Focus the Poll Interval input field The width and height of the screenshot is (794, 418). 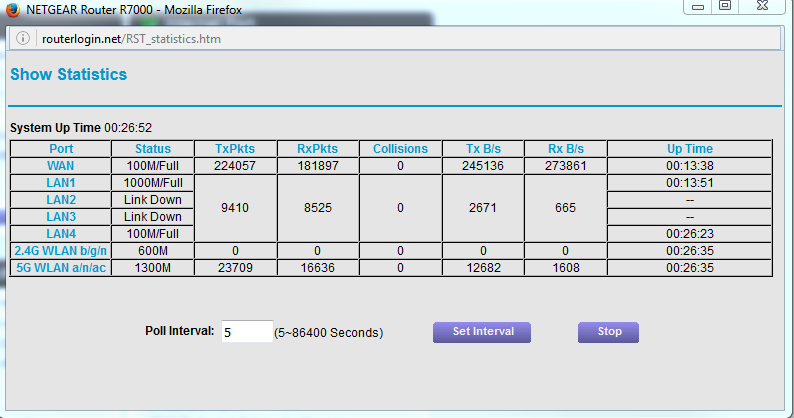[247, 331]
